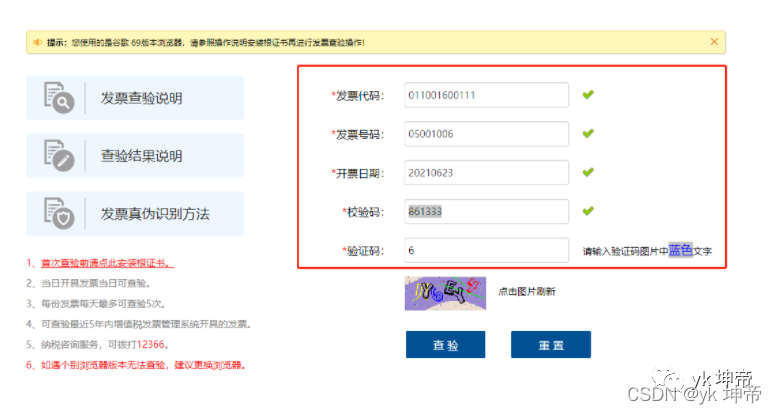Click the 校验码 field label

[x=363, y=212]
